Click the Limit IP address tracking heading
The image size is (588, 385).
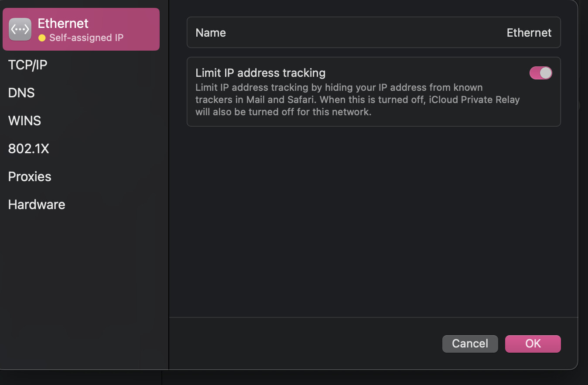(260, 72)
